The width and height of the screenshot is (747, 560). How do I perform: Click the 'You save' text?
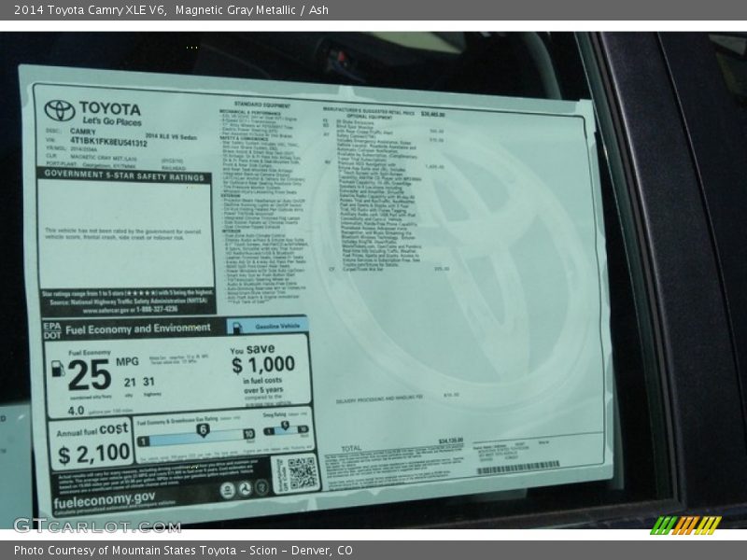[252, 349]
